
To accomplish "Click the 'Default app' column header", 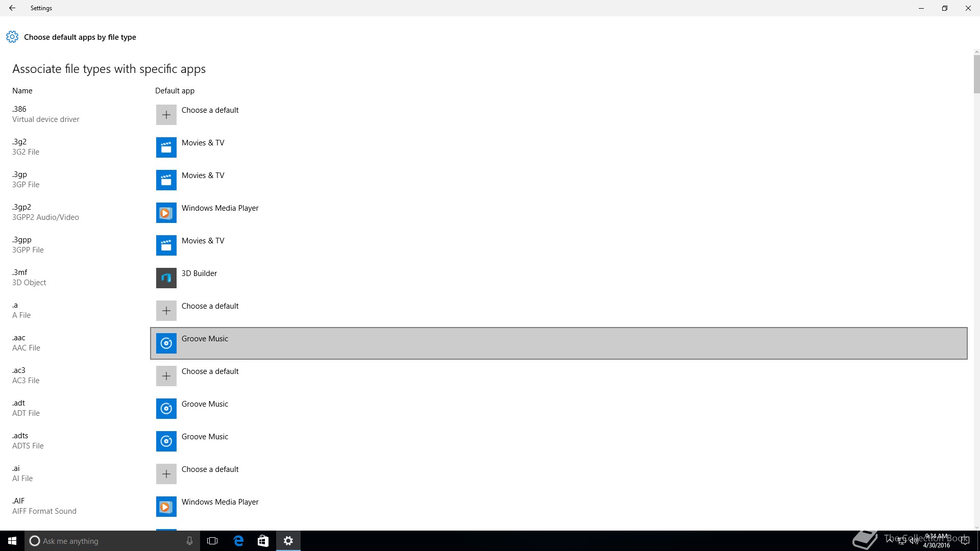I will coord(175,91).
